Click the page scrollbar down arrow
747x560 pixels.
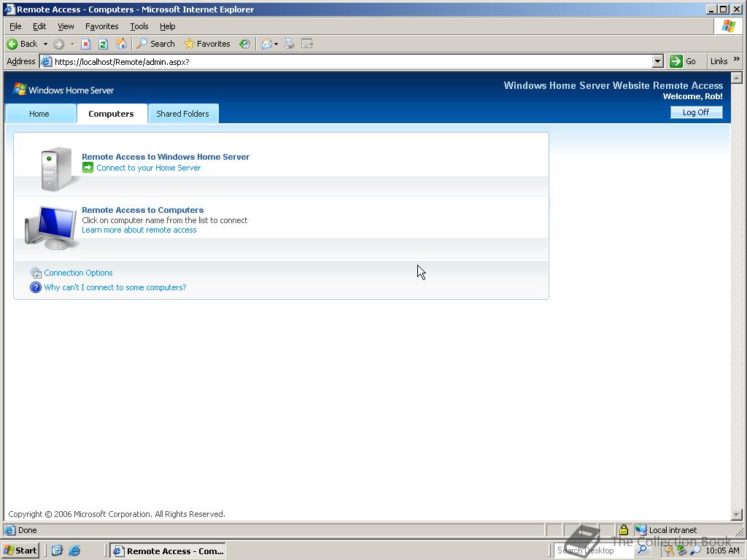point(737,514)
